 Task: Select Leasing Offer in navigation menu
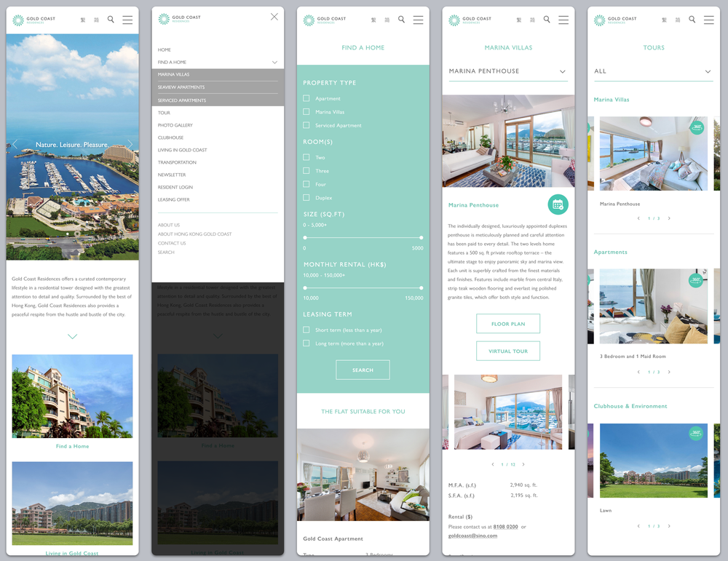pos(174,199)
